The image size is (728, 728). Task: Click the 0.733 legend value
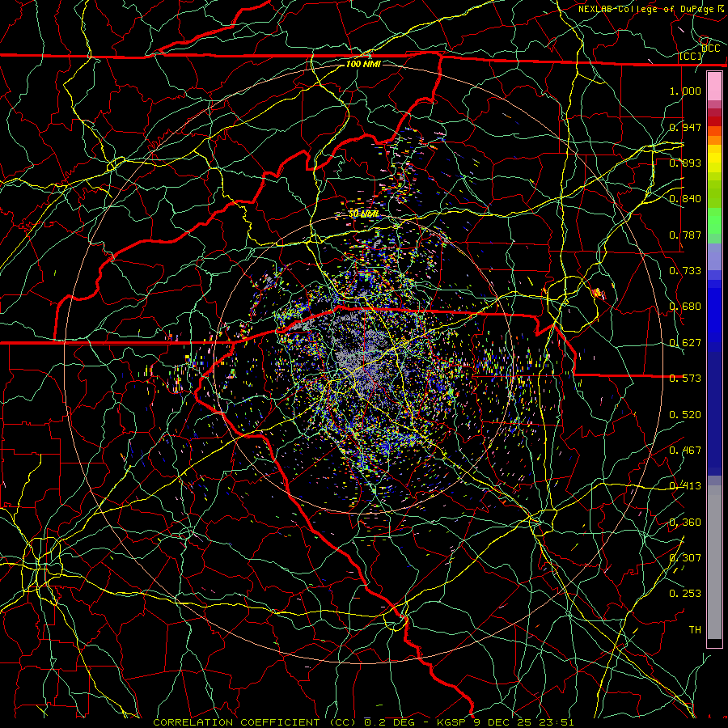685,271
